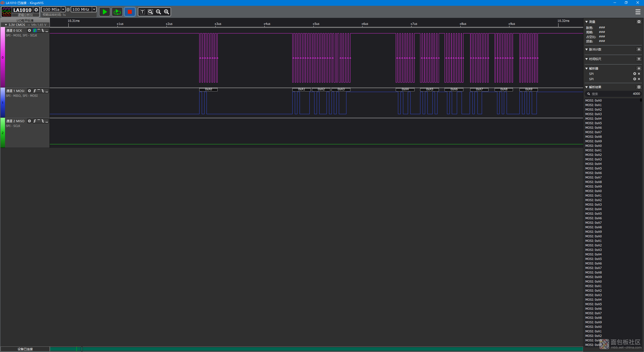Stop sampling with the red stop button
Screen dimensions: 644x352
[x=130, y=12]
